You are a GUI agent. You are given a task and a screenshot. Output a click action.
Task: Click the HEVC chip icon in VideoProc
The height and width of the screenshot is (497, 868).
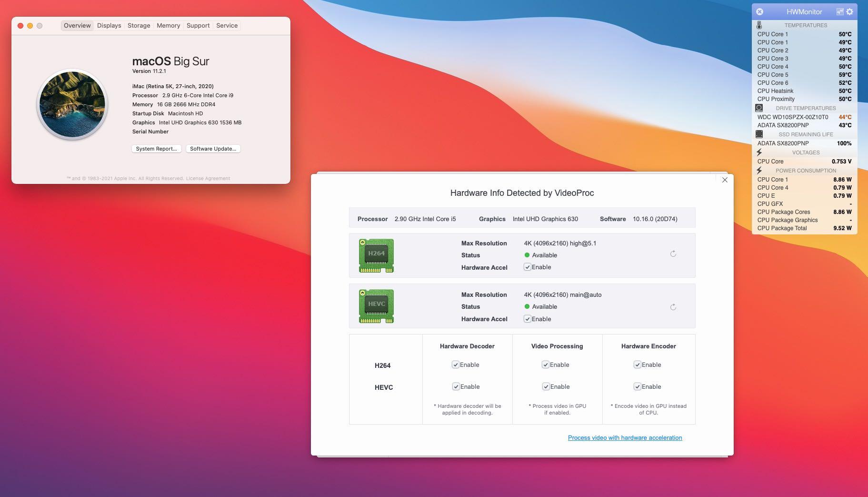tap(377, 306)
